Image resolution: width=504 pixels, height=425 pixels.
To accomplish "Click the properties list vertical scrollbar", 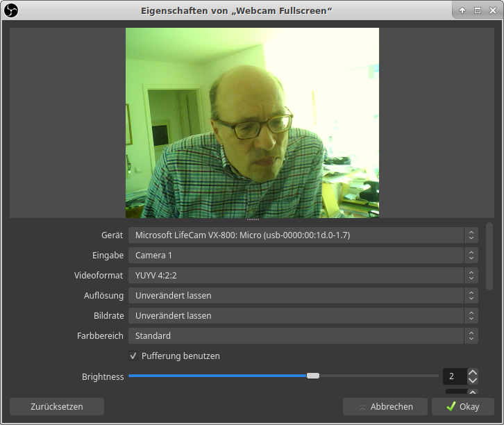I will 489,256.
